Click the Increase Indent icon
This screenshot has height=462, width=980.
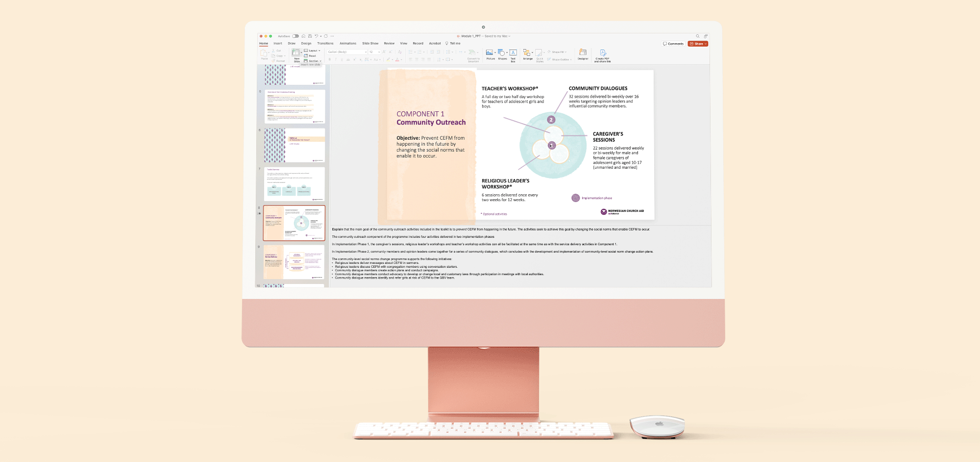(x=439, y=51)
